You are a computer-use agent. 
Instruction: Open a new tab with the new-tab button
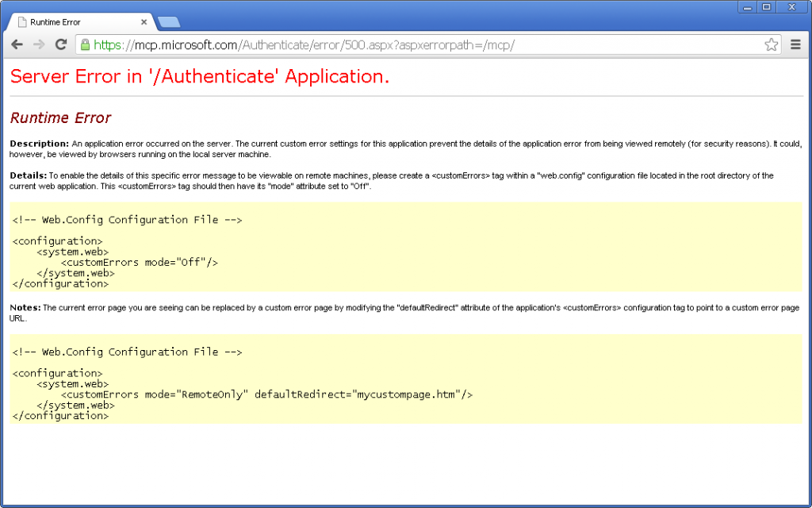click(168, 22)
